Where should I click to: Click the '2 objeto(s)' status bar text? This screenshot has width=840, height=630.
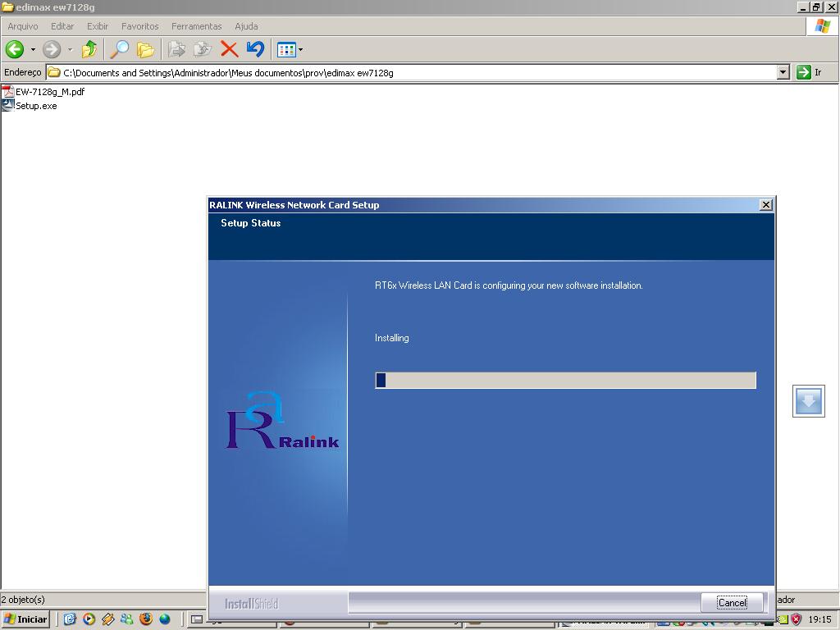(x=23, y=600)
